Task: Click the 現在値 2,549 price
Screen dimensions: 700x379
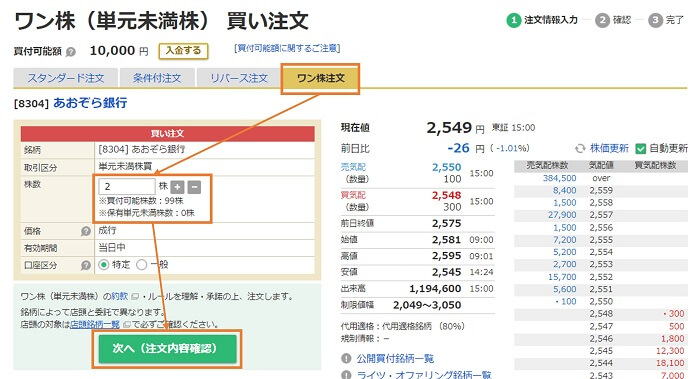Action: 449,128
